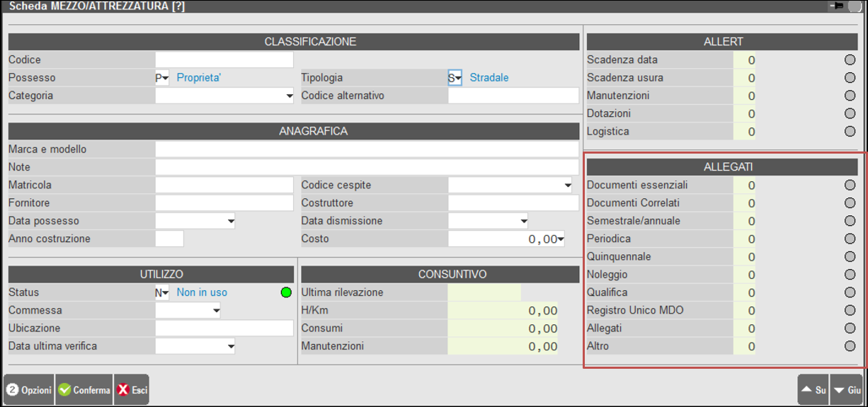Expand the Tipologia dropdown arrow

[x=458, y=78]
